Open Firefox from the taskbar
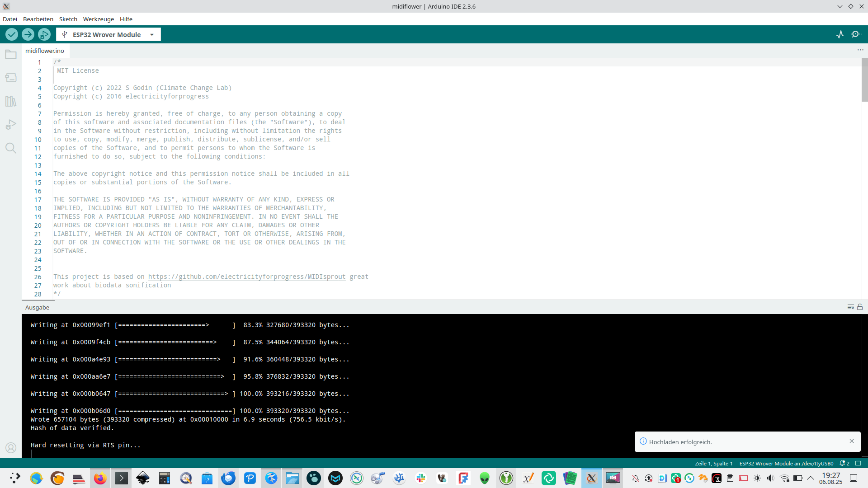 pos(100,478)
